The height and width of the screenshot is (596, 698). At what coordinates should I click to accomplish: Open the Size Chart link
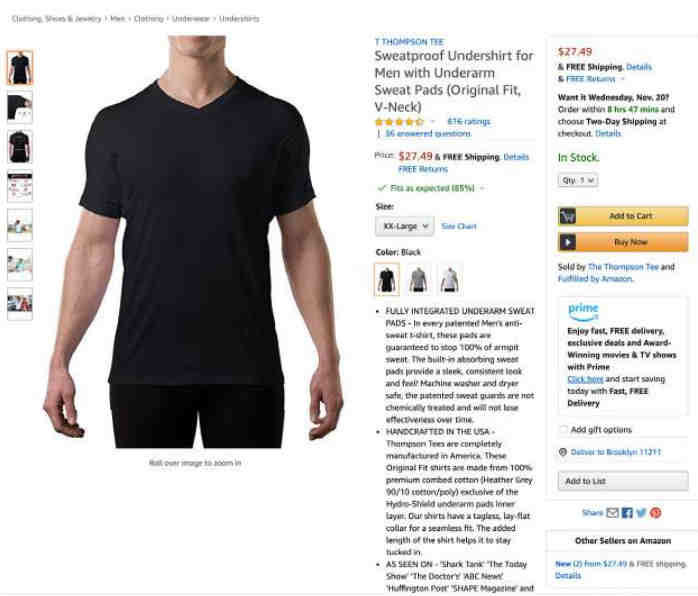click(x=459, y=226)
